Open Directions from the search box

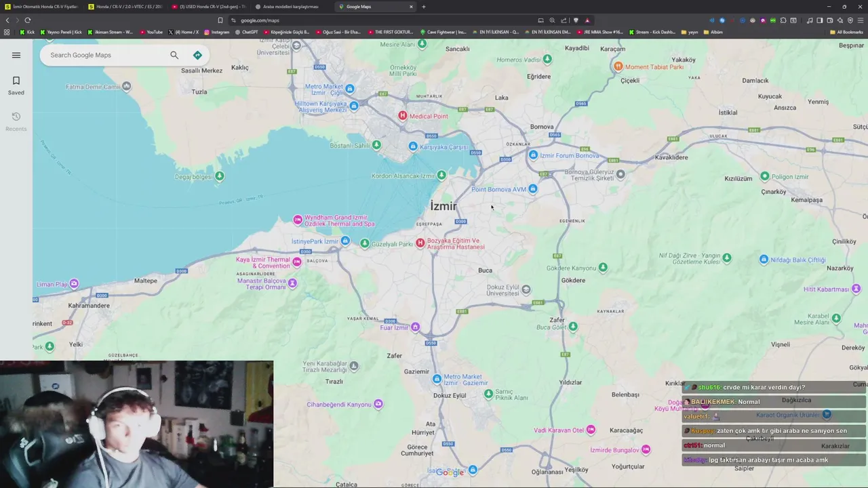(x=197, y=55)
